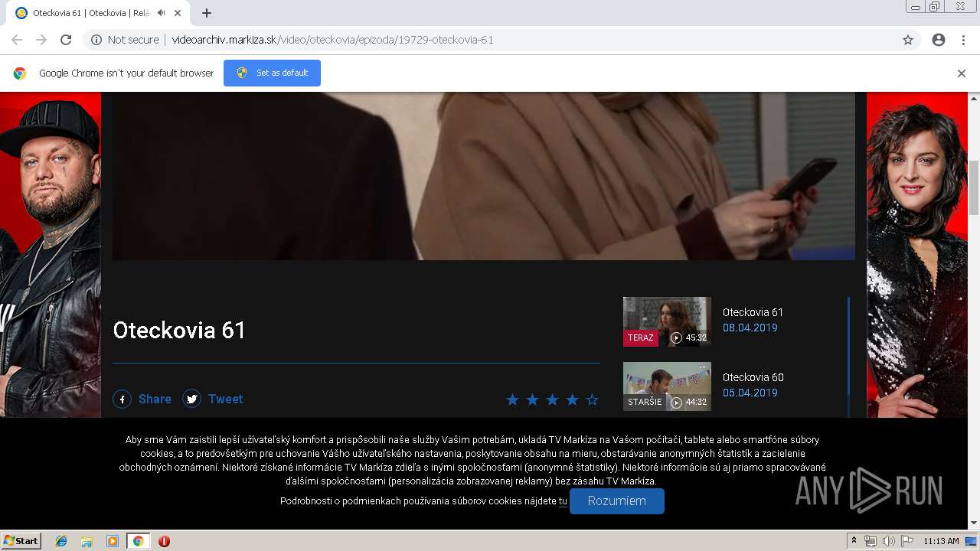The width and height of the screenshot is (980, 551).
Task: Rate the episode four stars
Action: pos(572,399)
